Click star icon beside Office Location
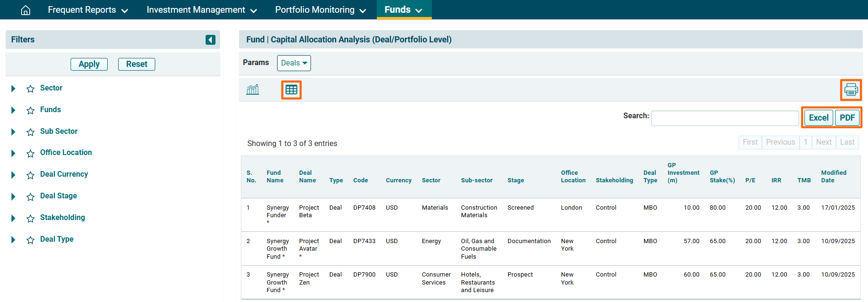This screenshot has height=302, width=868. [x=31, y=154]
